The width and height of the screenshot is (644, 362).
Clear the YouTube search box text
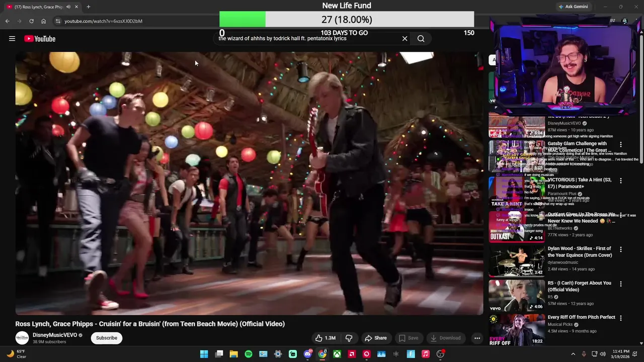[x=405, y=39]
